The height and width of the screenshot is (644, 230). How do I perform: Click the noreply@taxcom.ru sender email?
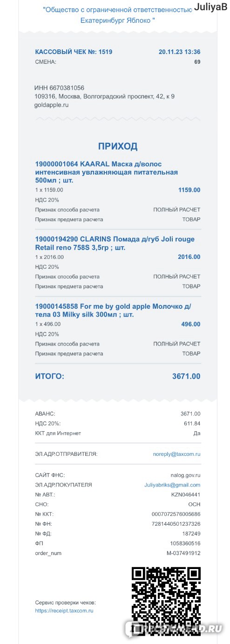click(176, 454)
